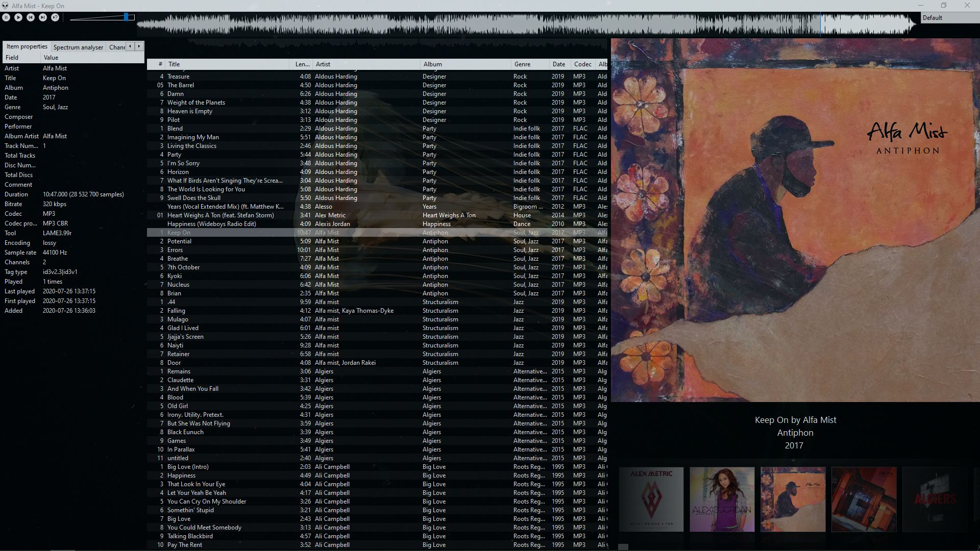Image resolution: width=980 pixels, height=551 pixels.
Task: Open the Alexis Jordan album thumbnail
Action: (722, 499)
